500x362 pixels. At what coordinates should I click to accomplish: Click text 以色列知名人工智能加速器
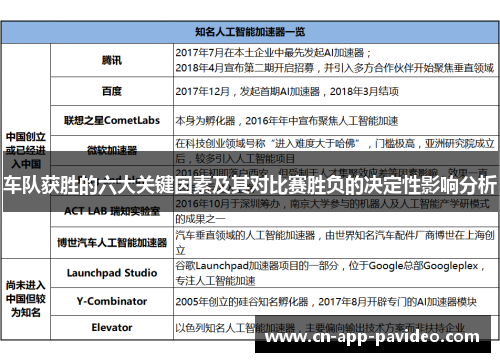(235, 328)
